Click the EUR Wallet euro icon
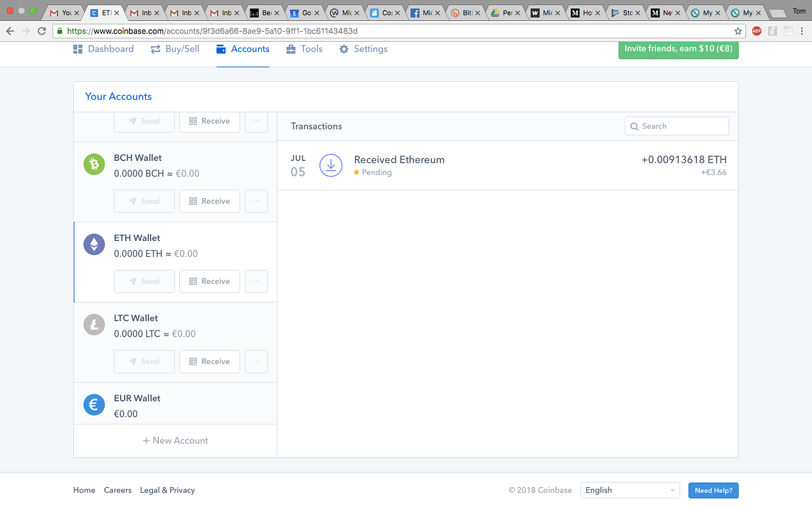The width and height of the screenshot is (812, 508). (x=94, y=405)
